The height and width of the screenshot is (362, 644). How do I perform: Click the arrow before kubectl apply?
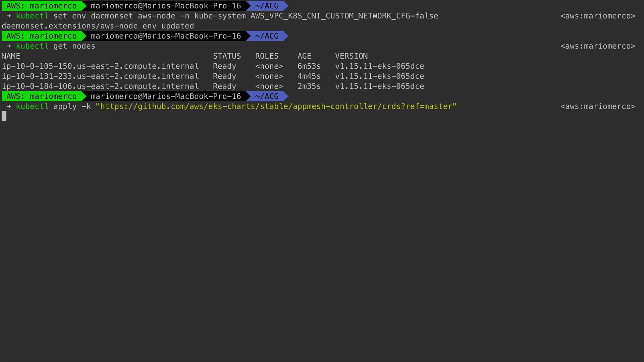click(9, 107)
